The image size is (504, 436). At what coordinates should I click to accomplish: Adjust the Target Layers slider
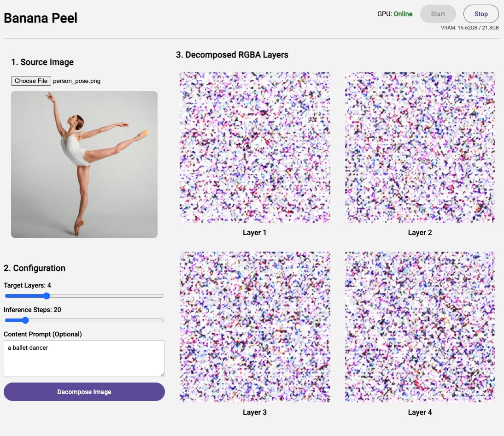(47, 295)
